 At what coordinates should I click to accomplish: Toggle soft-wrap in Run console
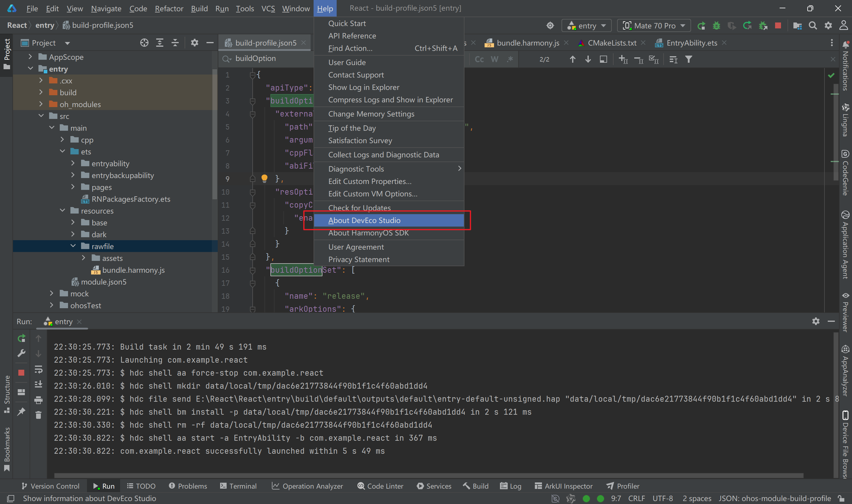(x=38, y=369)
